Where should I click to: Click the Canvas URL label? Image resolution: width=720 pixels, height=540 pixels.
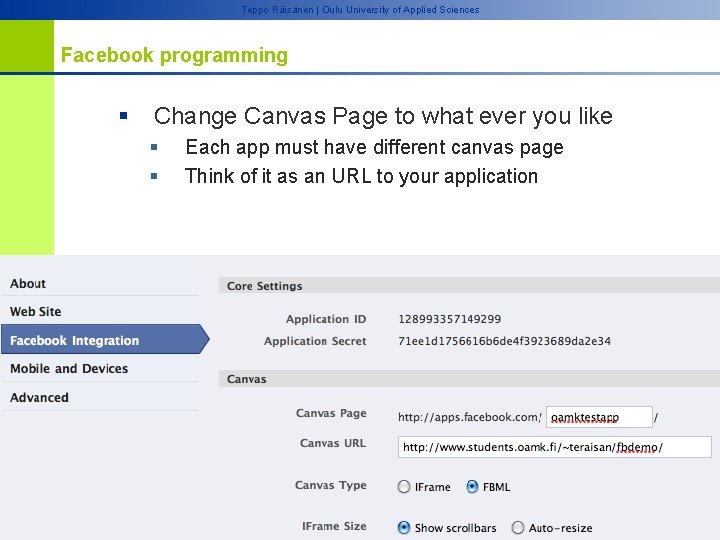point(333,443)
